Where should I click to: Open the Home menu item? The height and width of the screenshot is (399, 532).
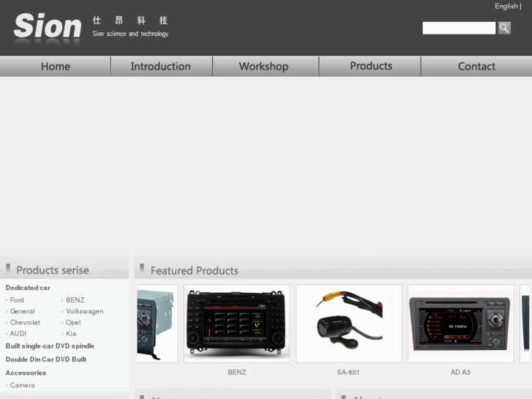pyautogui.click(x=56, y=66)
